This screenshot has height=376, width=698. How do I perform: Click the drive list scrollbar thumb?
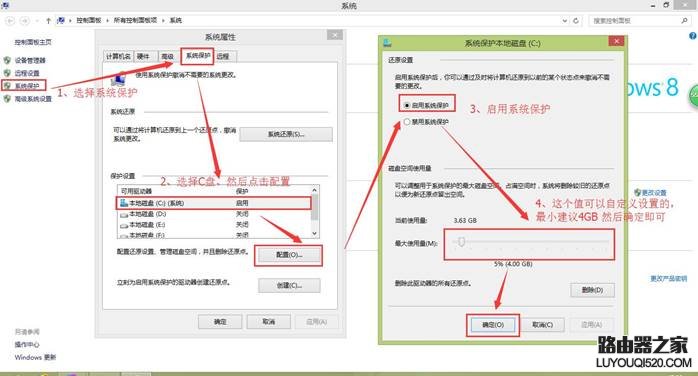tap(315, 207)
